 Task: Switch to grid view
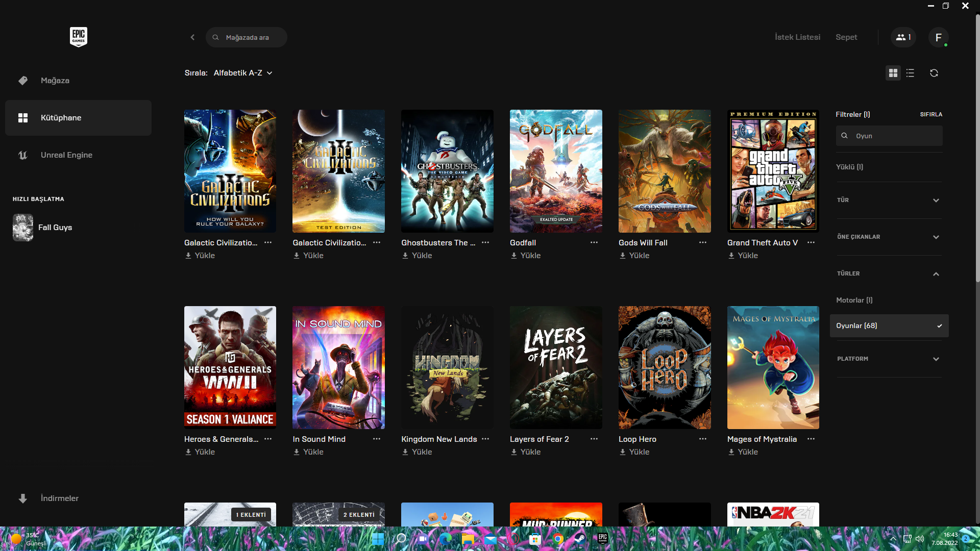point(893,73)
